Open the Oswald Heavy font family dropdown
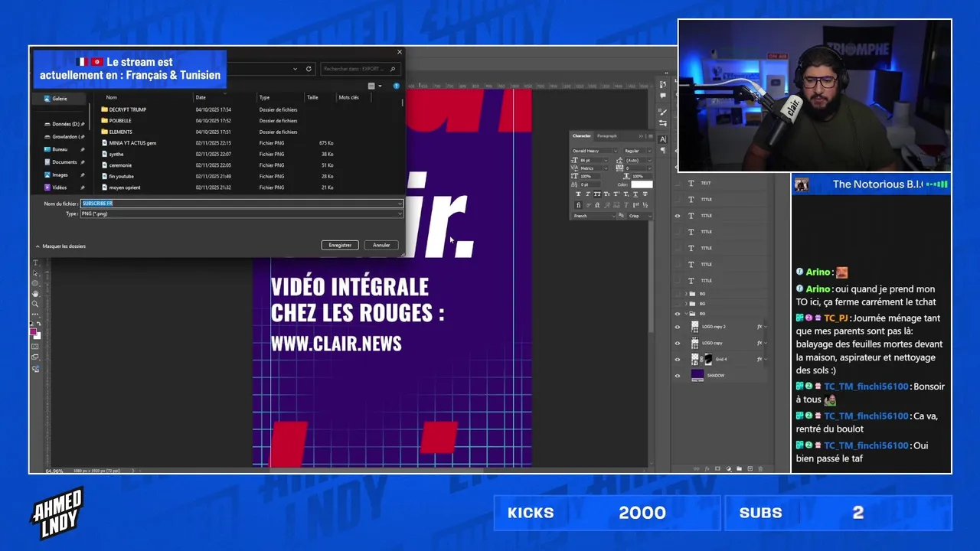Viewport: 980px width, 551px height. (x=616, y=151)
